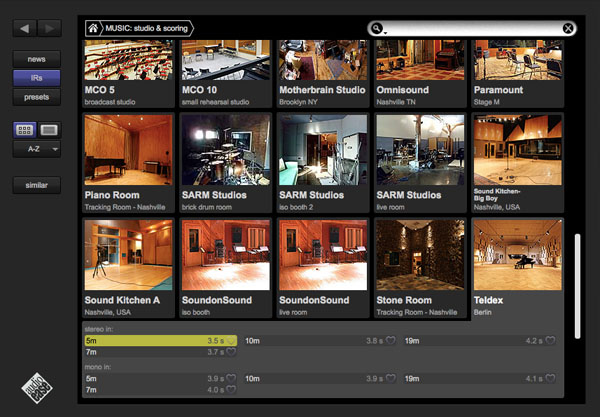
Task: Switch to grid thumbnail view
Action: click(x=25, y=130)
